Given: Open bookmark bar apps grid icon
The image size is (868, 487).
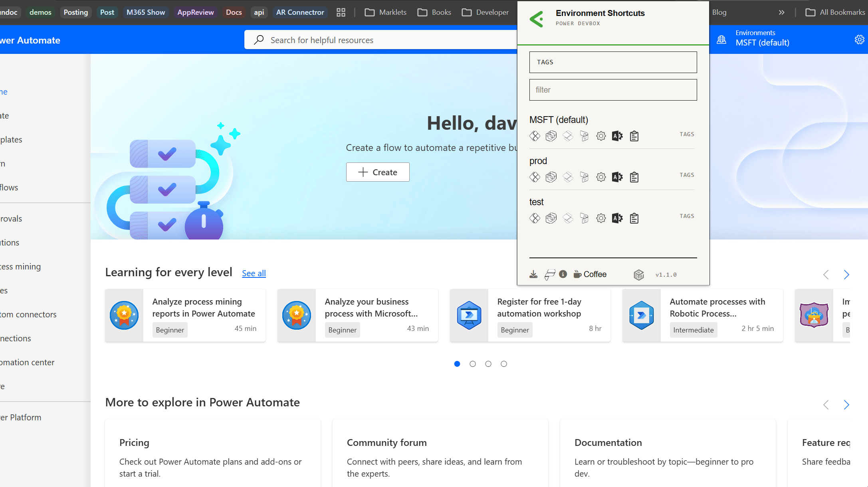Looking at the screenshot, I should click(341, 12).
